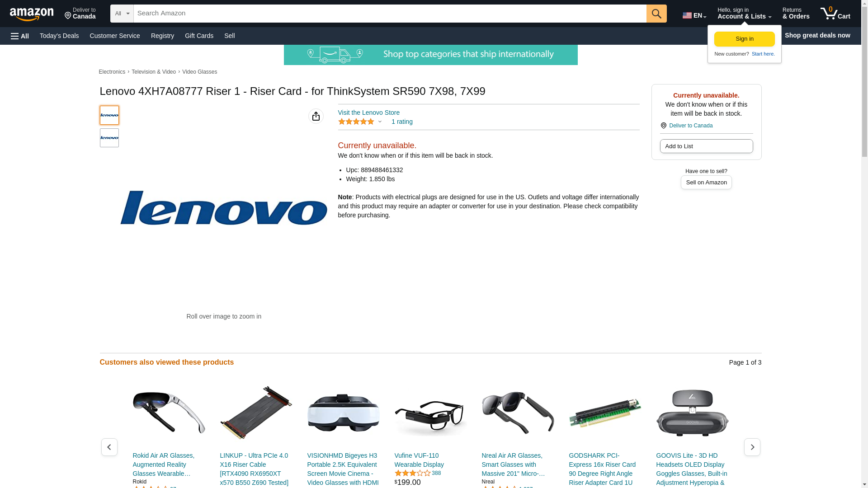This screenshot has height=488, width=868.
Task: Open the shopping cart icon
Action: 835,14
